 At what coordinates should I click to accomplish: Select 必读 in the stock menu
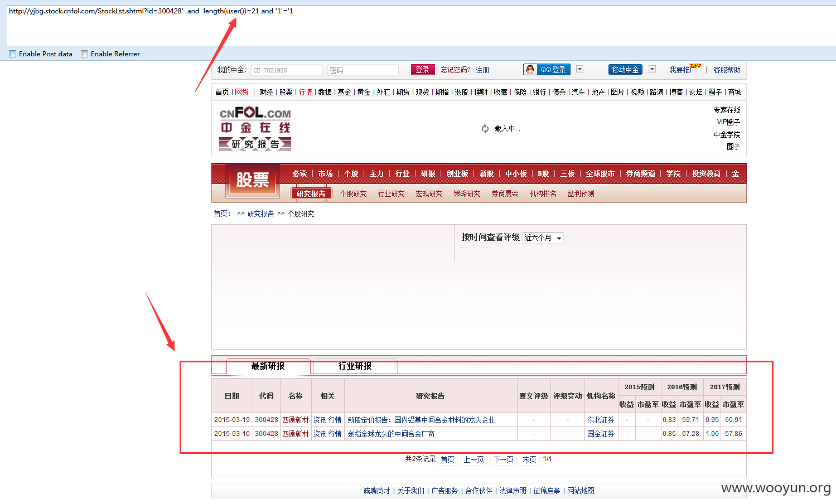[x=300, y=174]
